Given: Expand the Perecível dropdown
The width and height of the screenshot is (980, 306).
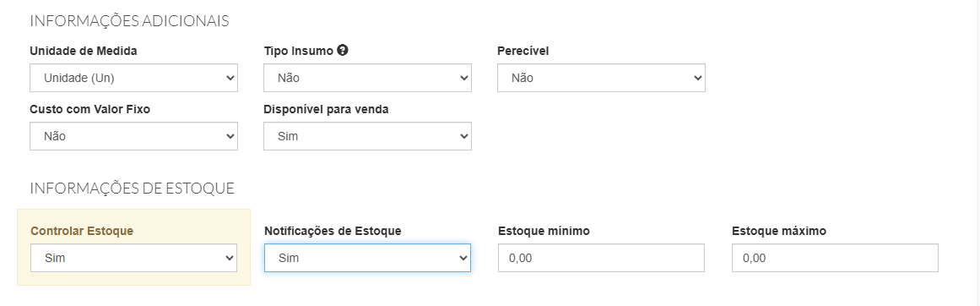Looking at the screenshot, I should click(601, 78).
